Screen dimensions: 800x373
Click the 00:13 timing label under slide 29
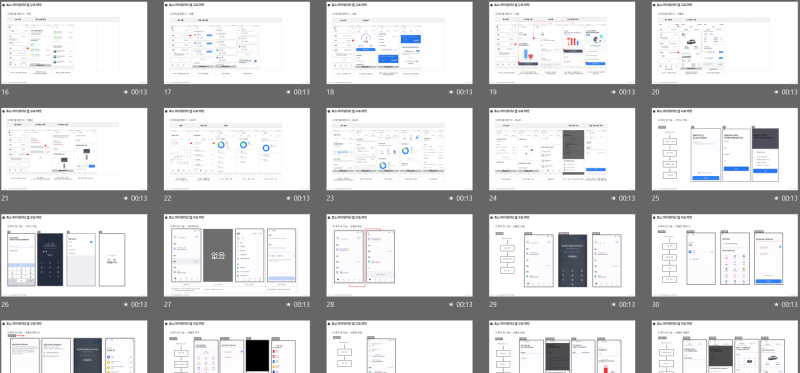(x=627, y=305)
